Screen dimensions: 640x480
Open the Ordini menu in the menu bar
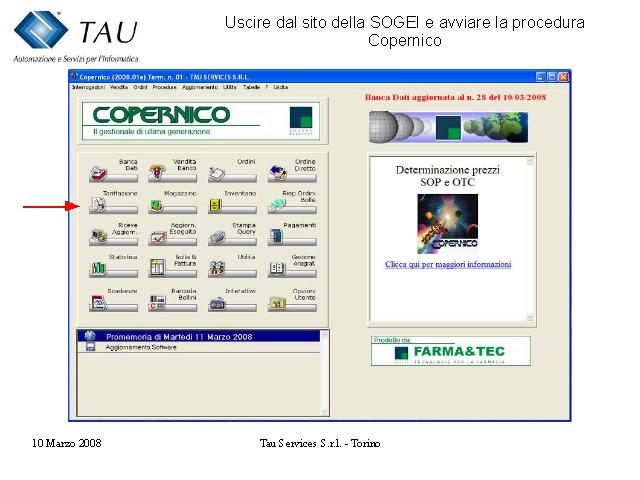pos(140,87)
